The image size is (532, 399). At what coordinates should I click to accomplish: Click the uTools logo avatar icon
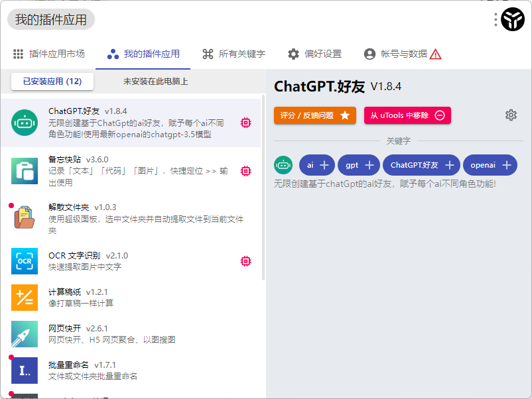(x=513, y=20)
